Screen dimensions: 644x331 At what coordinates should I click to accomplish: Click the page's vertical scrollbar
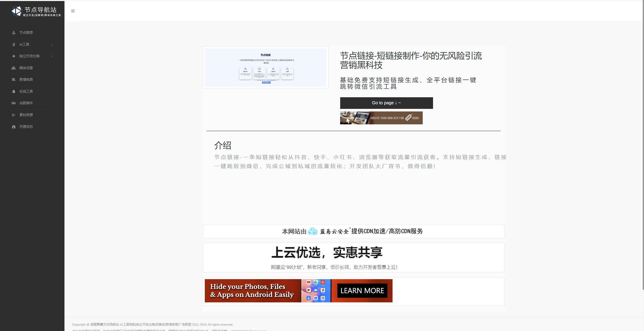pos(643,144)
